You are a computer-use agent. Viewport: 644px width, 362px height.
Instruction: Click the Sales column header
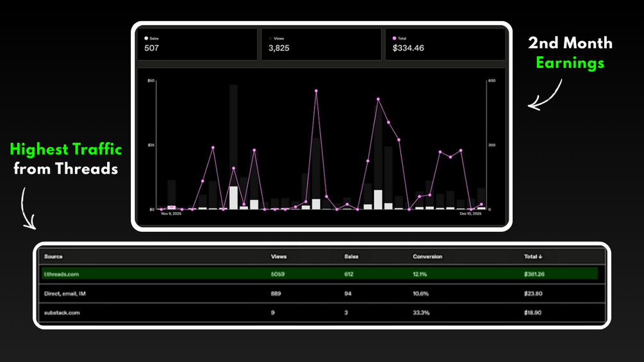coord(351,256)
